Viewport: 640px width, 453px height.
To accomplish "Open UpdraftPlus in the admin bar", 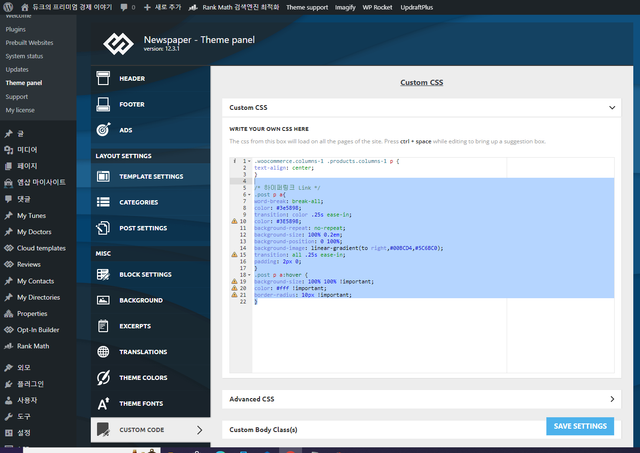I will pos(416,7).
